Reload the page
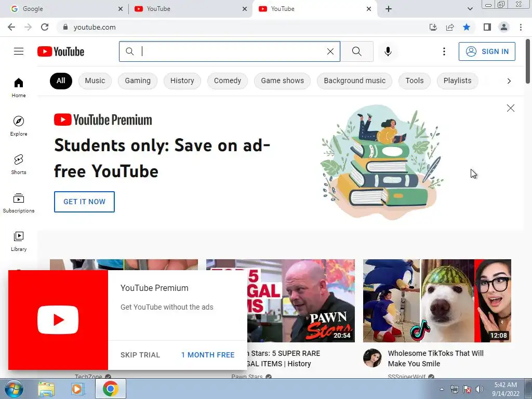Image resolution: width=532 pixels, height=399 pixels. [45, 27]
